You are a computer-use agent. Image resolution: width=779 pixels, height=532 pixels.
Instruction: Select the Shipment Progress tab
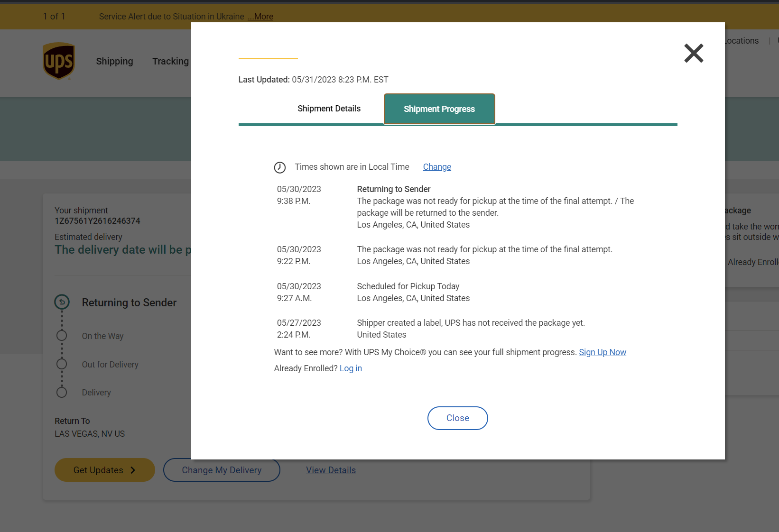tap(439, 109)
